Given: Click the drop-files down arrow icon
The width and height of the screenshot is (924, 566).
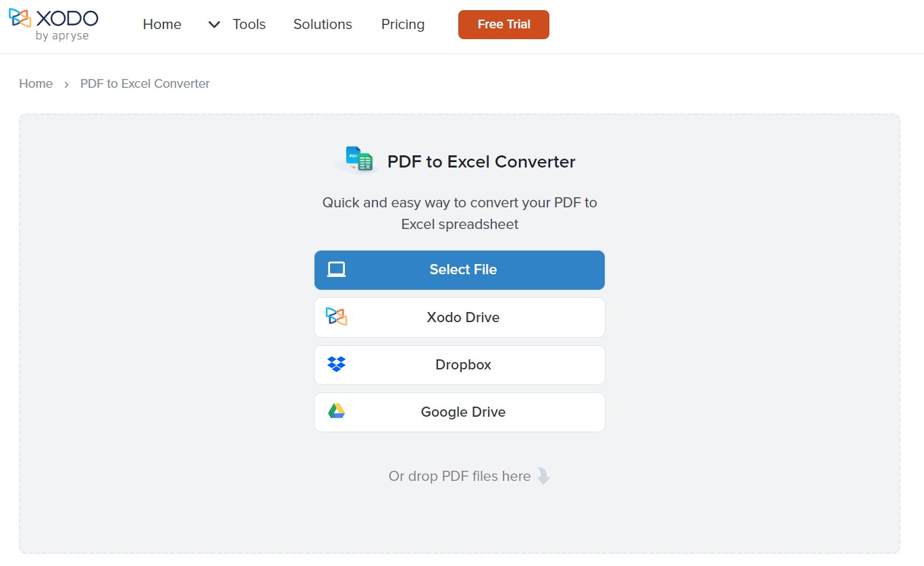Looking at the screenshot, I should (x=543, y=476).
